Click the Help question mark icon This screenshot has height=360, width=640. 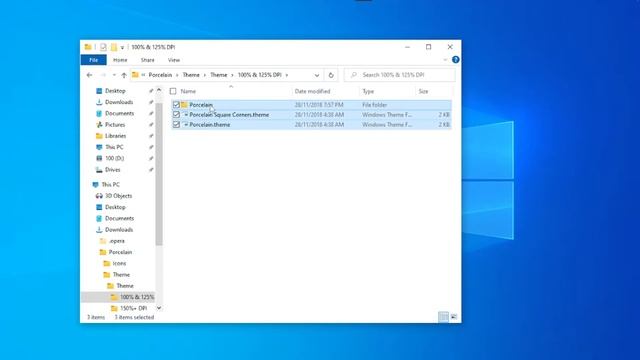pos(456,60)
